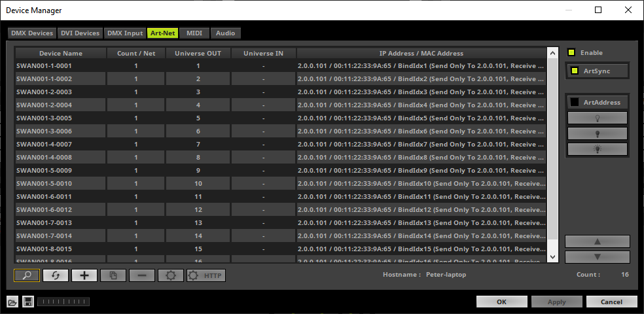Screen dimensions: 644x314
Task: Switch to the DMX Devices tab
Action: click(32, 33)
